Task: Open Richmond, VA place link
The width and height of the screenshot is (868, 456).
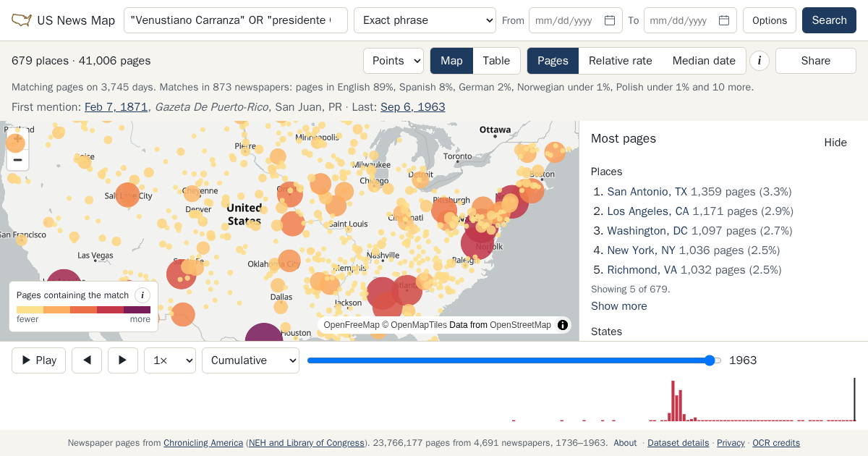Action: click(642, 270)
